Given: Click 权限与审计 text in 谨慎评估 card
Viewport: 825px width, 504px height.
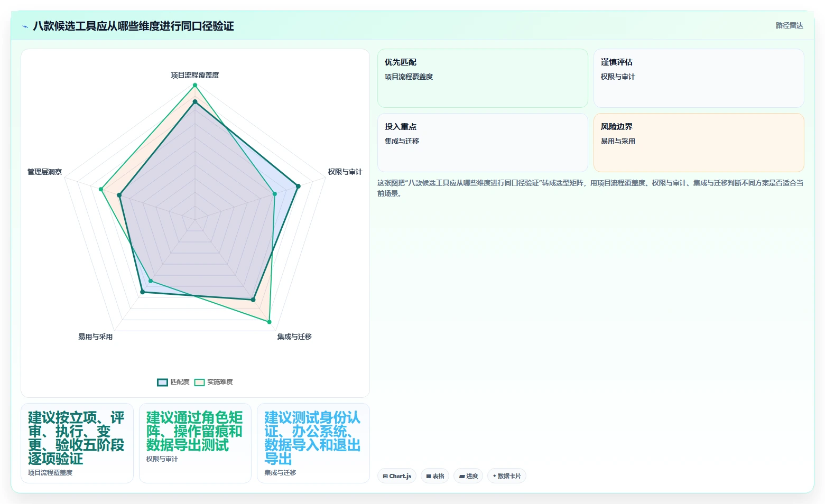Looking at the screenshot, I should (x=618, y=77).
